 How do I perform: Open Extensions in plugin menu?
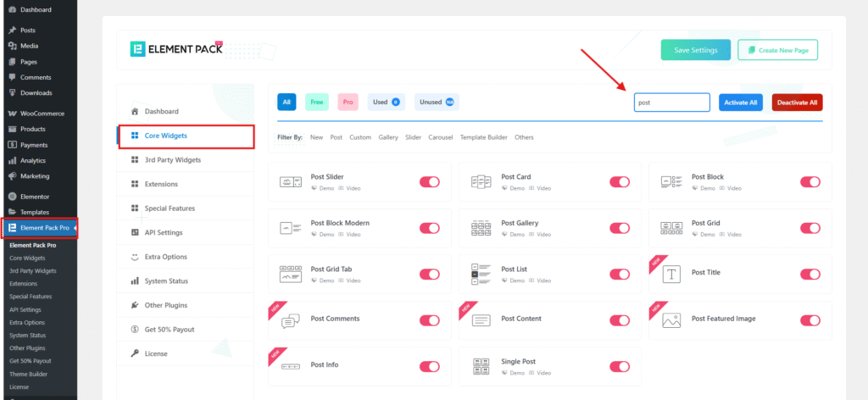(x=186, y=184)
